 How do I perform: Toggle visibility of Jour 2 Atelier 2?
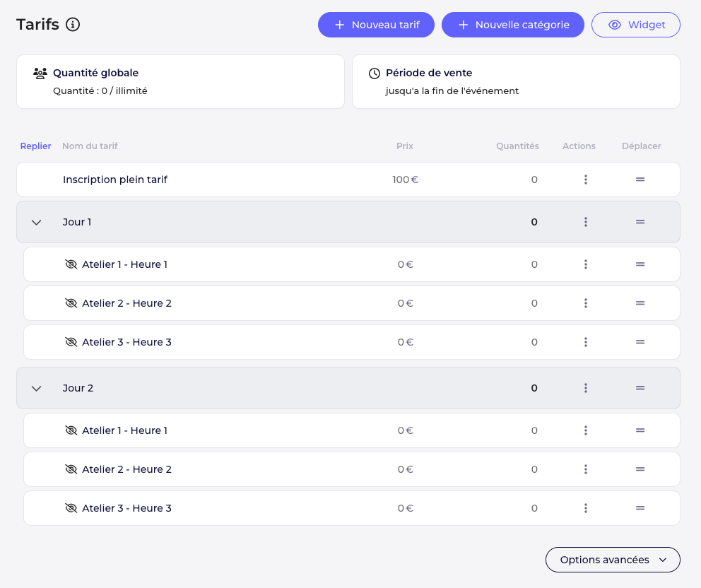(x=71, y=469)
